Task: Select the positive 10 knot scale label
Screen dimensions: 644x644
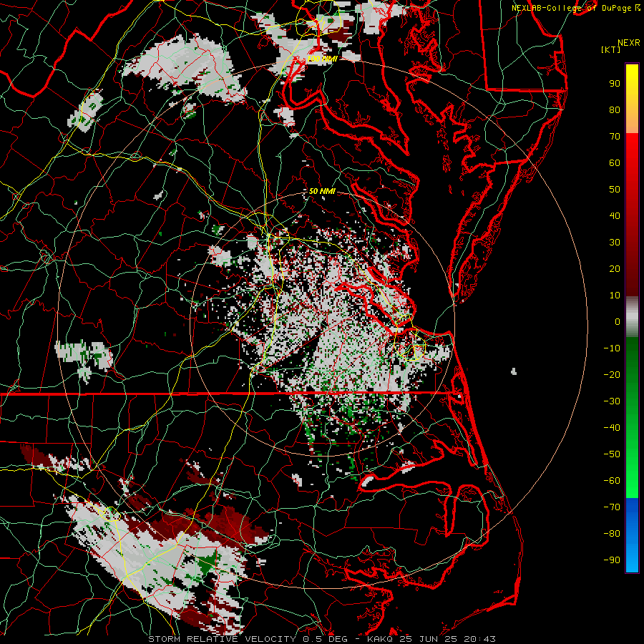Action: pos(615,296)
